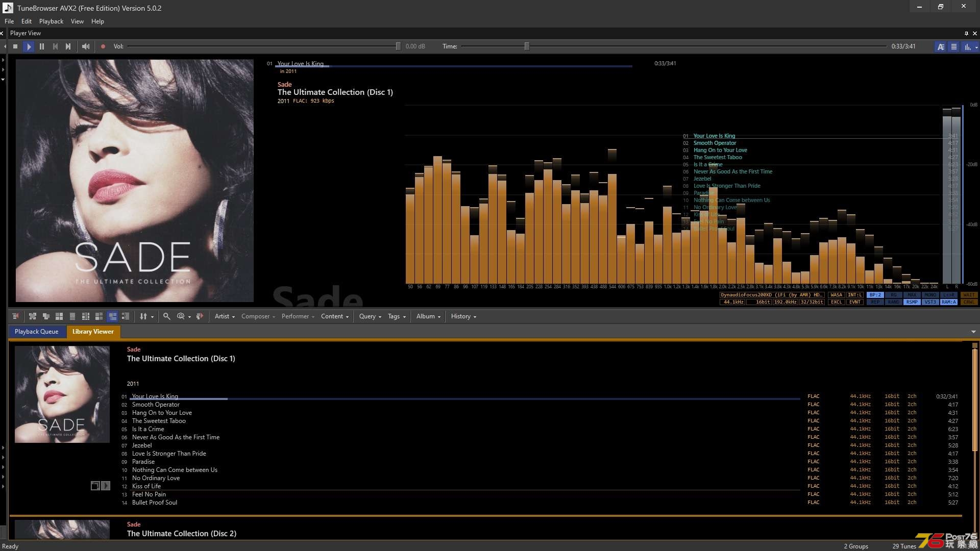
Task: Click the track progress bar in library list
Action: coord(465,398)
